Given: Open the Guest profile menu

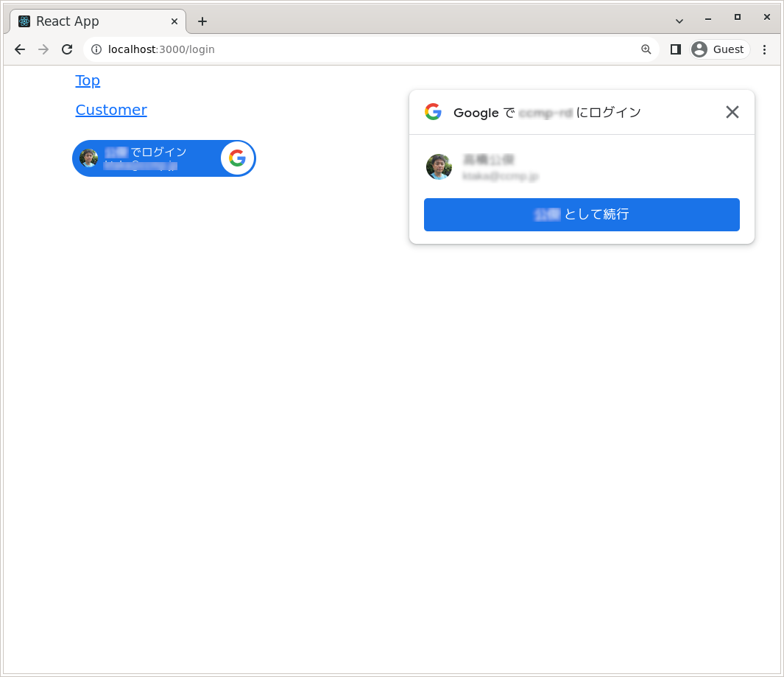Looking at the screenshot, I should tap(719, 49).
